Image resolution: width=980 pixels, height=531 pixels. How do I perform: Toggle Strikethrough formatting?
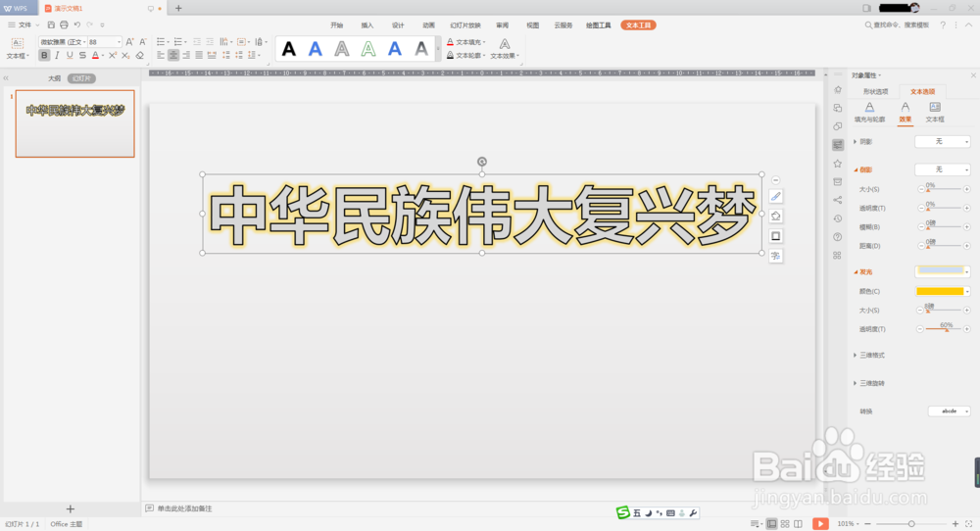(x=82, y=56)
